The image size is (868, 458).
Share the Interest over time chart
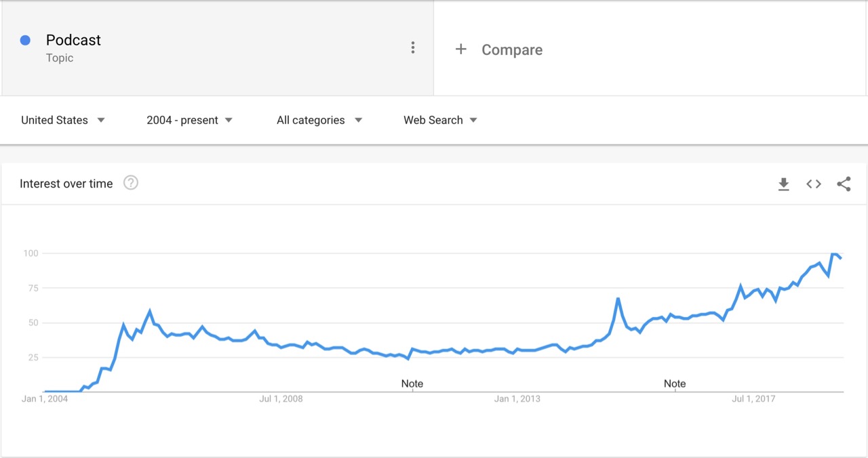[844, 184]
